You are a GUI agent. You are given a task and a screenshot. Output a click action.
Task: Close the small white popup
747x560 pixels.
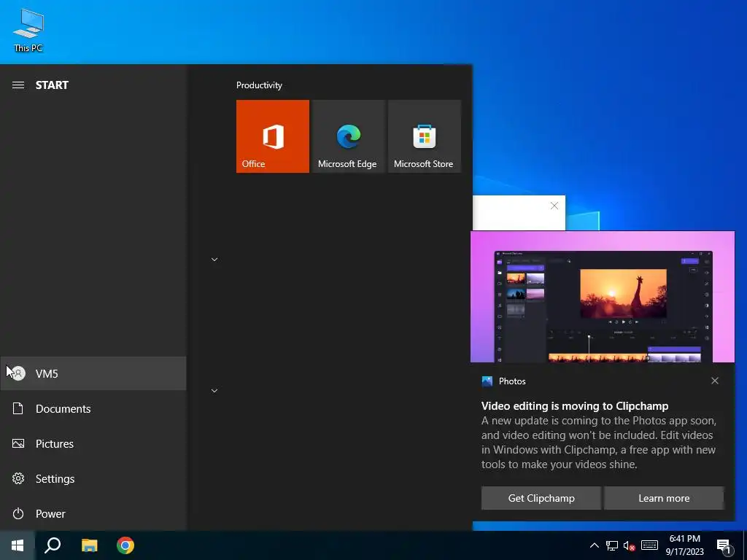[554, 206]
